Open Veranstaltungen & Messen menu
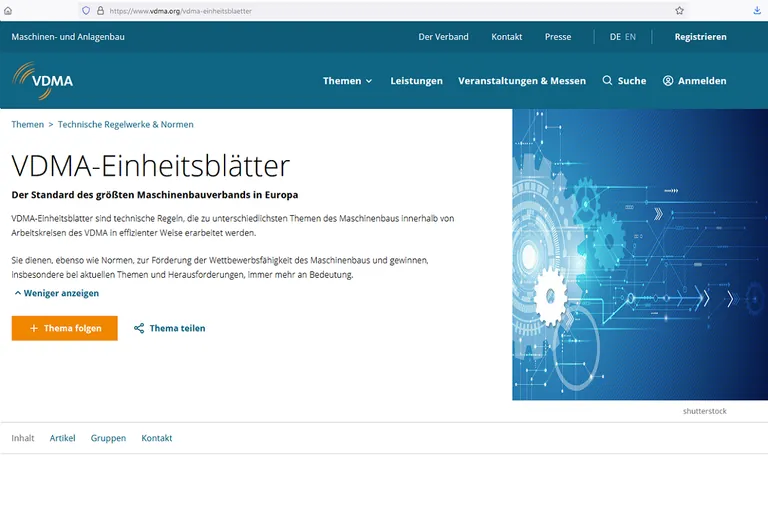The height and width of the screenshot is (512, 768). click(522, 81)
